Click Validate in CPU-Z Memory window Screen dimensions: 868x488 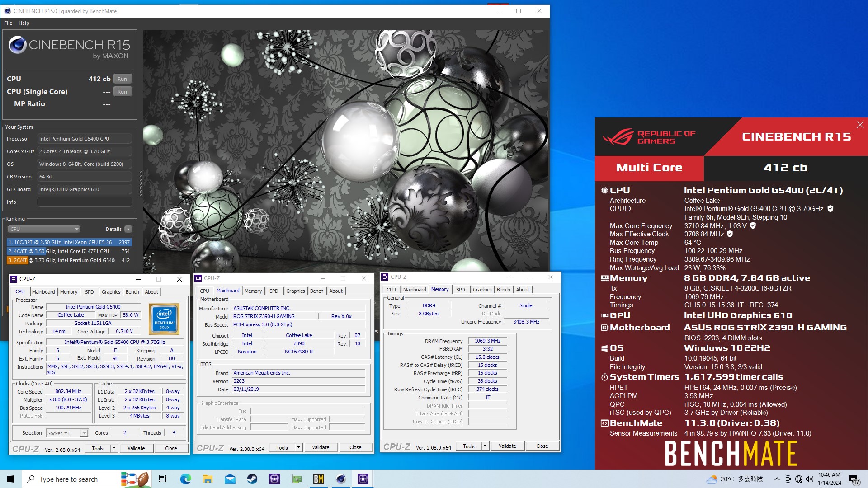tap(507, 446)
